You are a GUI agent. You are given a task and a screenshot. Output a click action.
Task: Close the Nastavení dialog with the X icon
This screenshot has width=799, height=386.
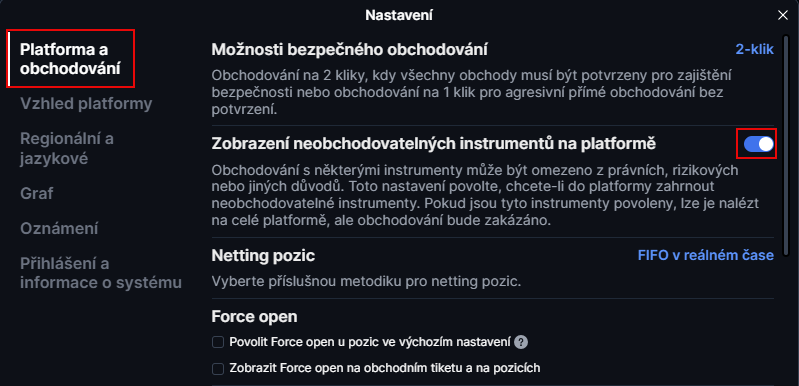pos(783,15)
